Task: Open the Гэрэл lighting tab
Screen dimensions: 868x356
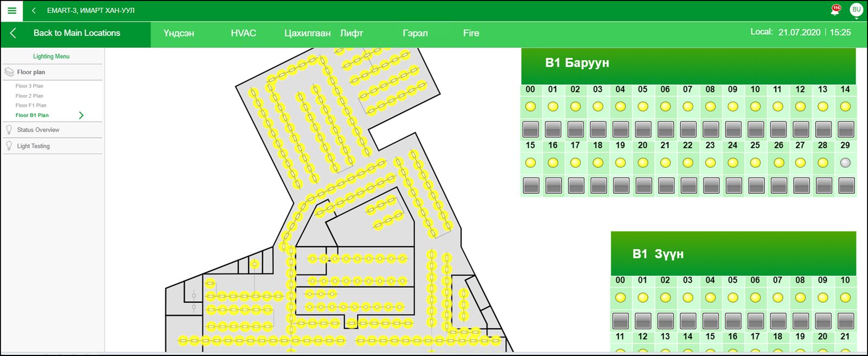Action: point(415,33)
